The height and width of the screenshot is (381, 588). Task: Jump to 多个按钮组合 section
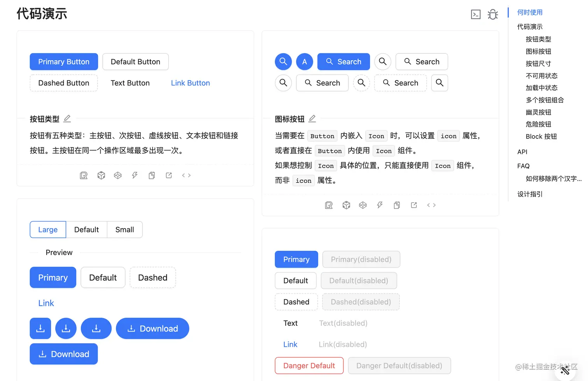pos(545,100)
